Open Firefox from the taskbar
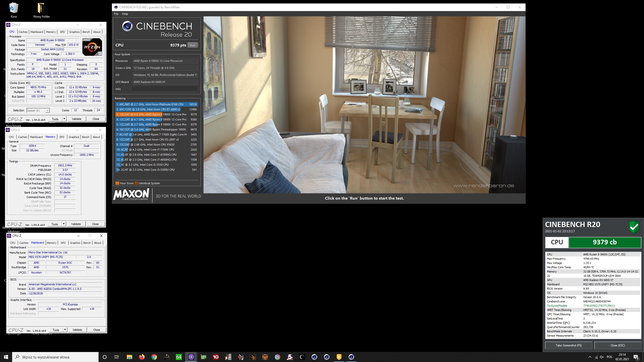The height and width of the screenshot is (362, 644). [142, 357]
